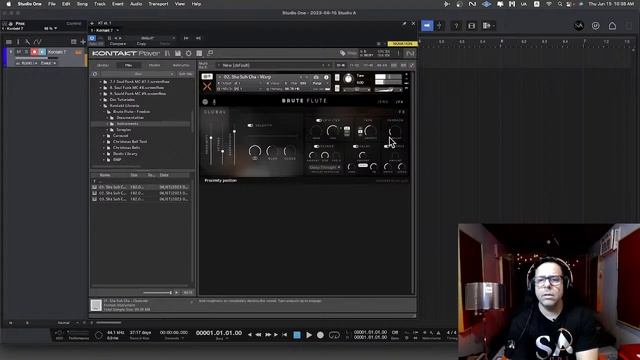This screenshot has height=360, width=640.
Task: Click the Copy button in plugin header
Action: tap(141, 44)
